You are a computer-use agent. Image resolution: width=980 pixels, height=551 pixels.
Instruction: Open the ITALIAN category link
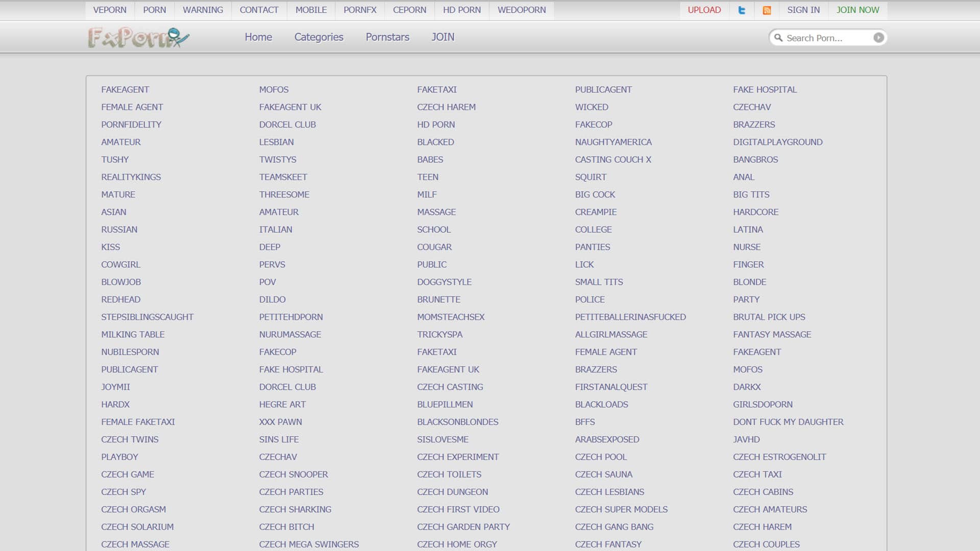click(276, 230)
